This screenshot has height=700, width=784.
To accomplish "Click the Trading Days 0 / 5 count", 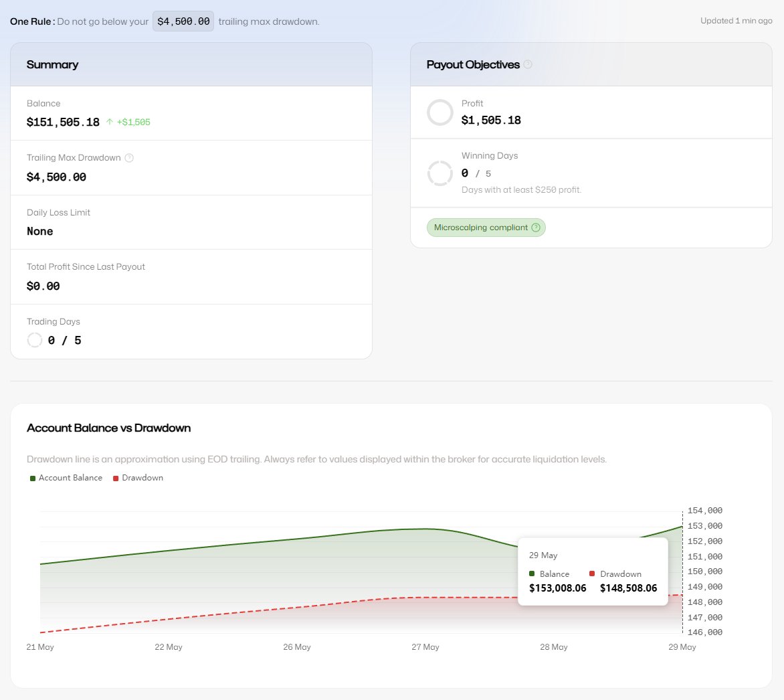I will 64,340.
